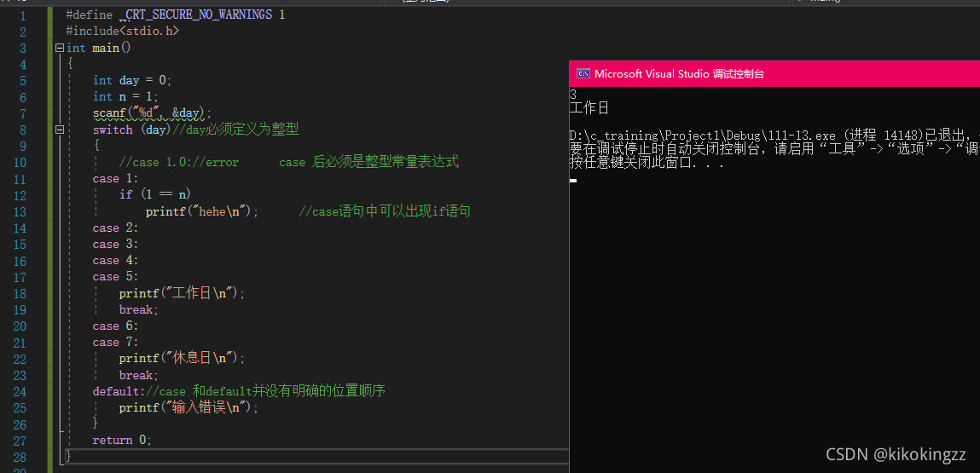Click the printf "休息日" statement
Image resolution: width=980 pixels, height=473 pixels.
pyautogui.click(x=182, y=359)
